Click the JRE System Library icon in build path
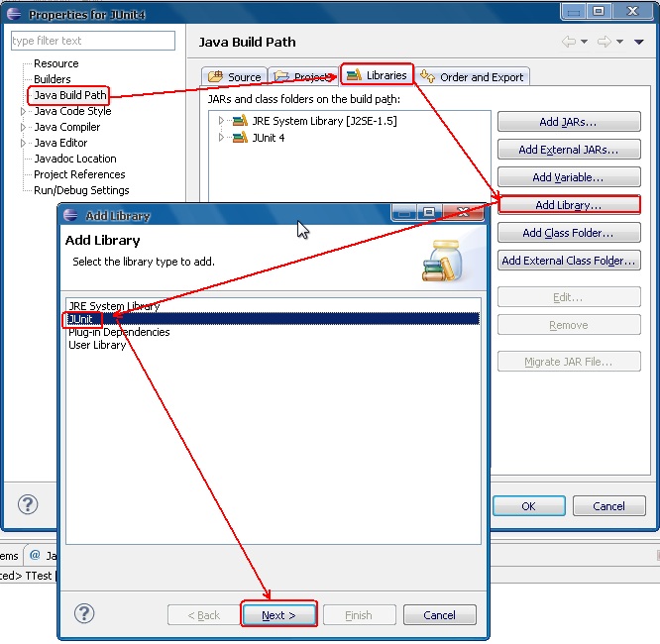The width and height of the screenshot is (660, 644). click(240, 121)
